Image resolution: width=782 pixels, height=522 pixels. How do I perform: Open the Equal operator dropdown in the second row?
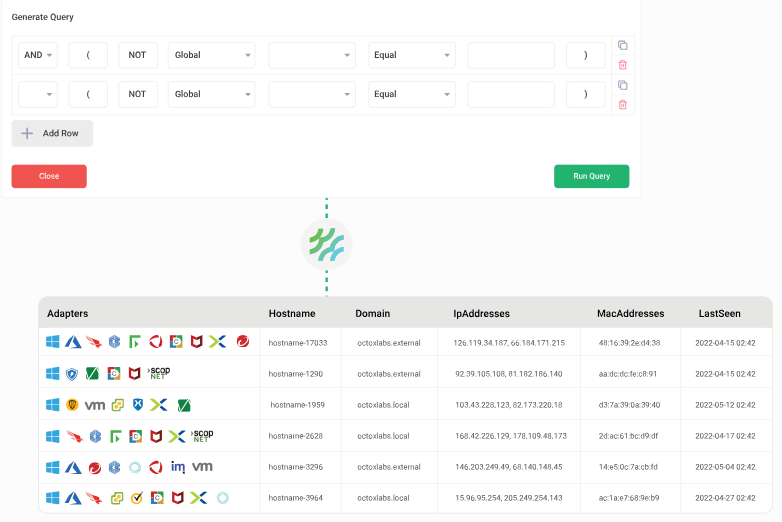(x=411, y=94)
